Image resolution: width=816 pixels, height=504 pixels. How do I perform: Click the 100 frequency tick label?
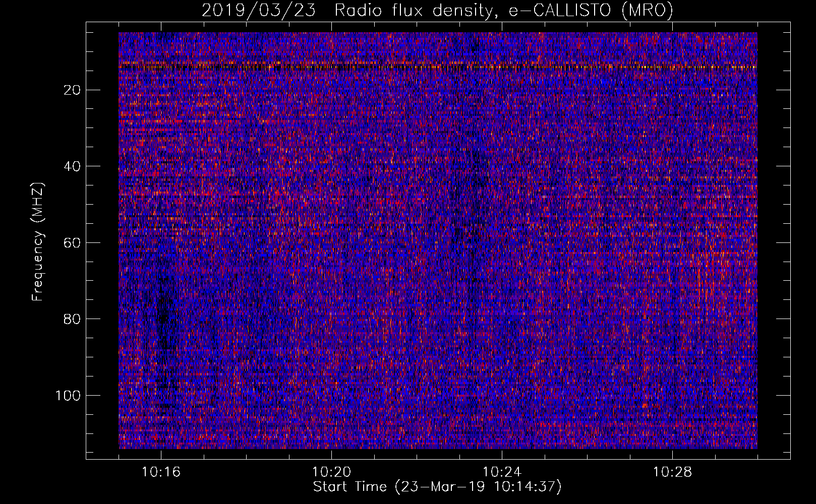pos(68,395)
